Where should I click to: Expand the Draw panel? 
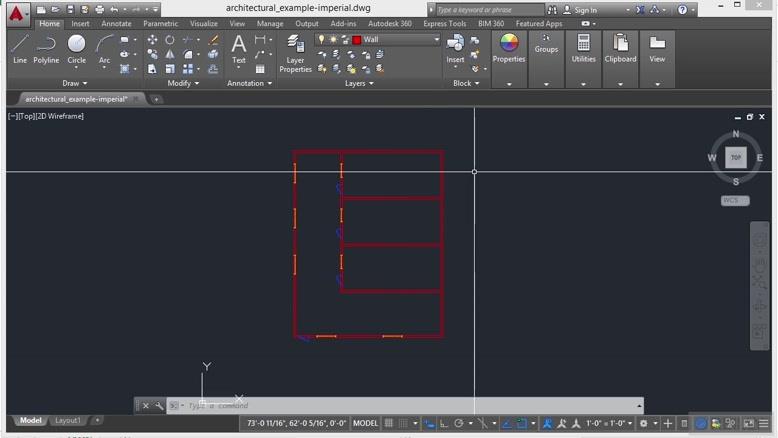pos(74,83)
